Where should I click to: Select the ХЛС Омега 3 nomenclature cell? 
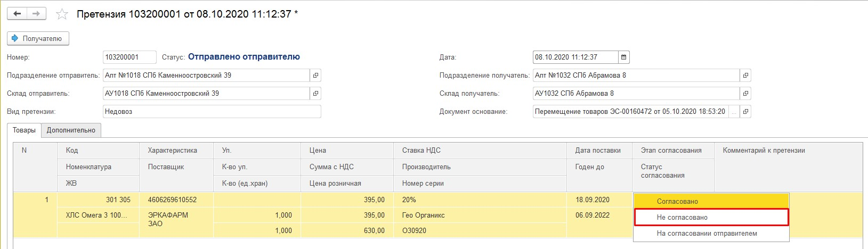[97, 215]
